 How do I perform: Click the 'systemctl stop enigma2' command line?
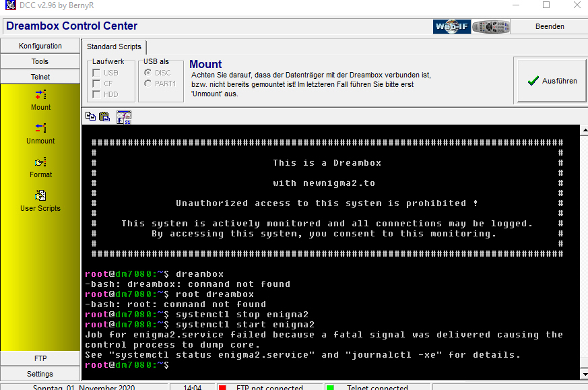click(x=197, y=315)
